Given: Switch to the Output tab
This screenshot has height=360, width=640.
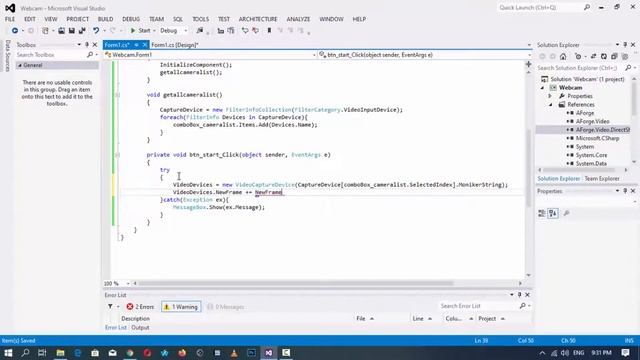Looking at the screenshot, I should [x=140, y=327].
